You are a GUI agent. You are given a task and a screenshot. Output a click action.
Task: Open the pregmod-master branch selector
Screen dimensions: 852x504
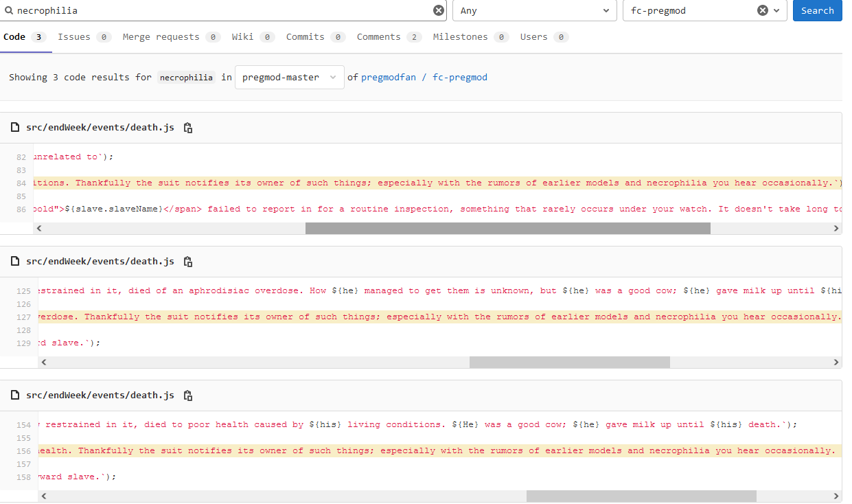[289, 78]
